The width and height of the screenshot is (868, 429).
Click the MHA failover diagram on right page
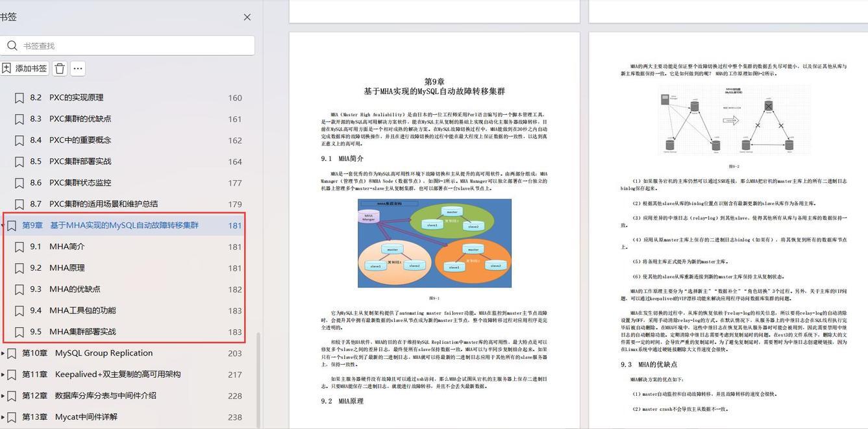[734, 120]
